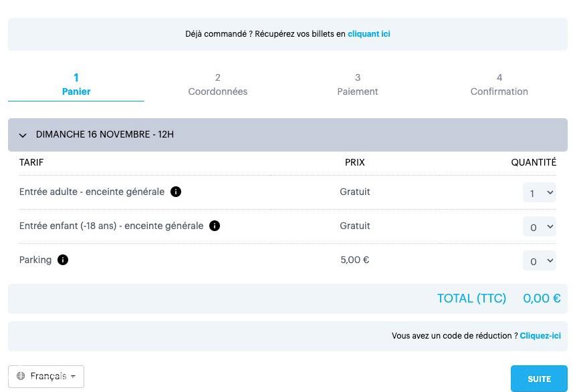Go to the Coordonnées step
Image resolution: width=573 pixels, height=392 pixels.
218,85
